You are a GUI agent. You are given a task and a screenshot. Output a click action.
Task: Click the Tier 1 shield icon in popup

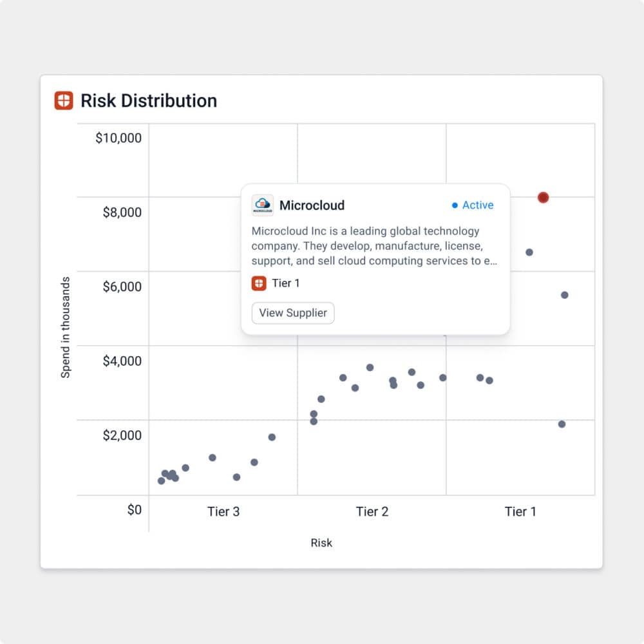(259, 283)
